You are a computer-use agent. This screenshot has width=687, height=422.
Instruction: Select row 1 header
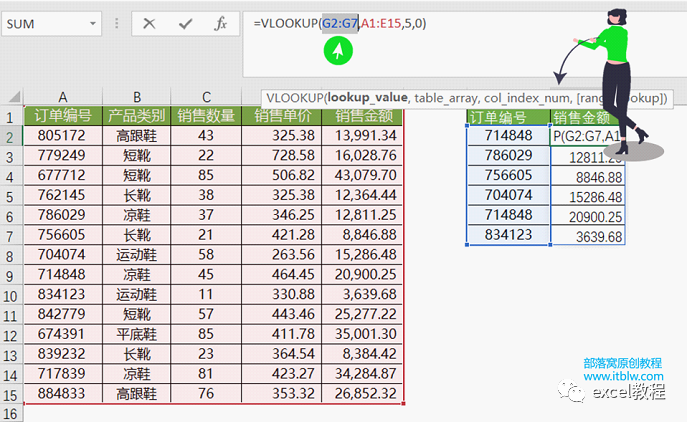(x=11, y=117)
